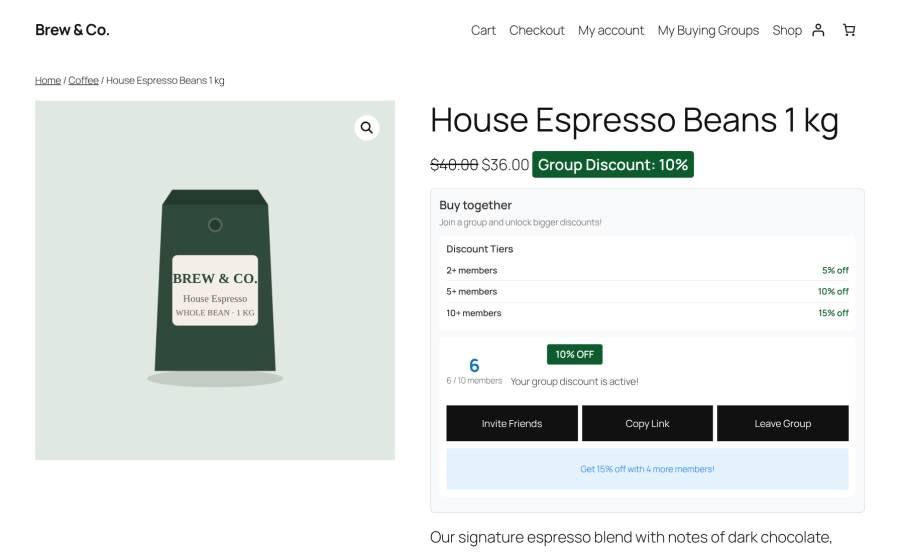Click 'Join a group and unlock bigger discounts!' text
Viewport: 900px width, 552px height.
click(521, 222)
